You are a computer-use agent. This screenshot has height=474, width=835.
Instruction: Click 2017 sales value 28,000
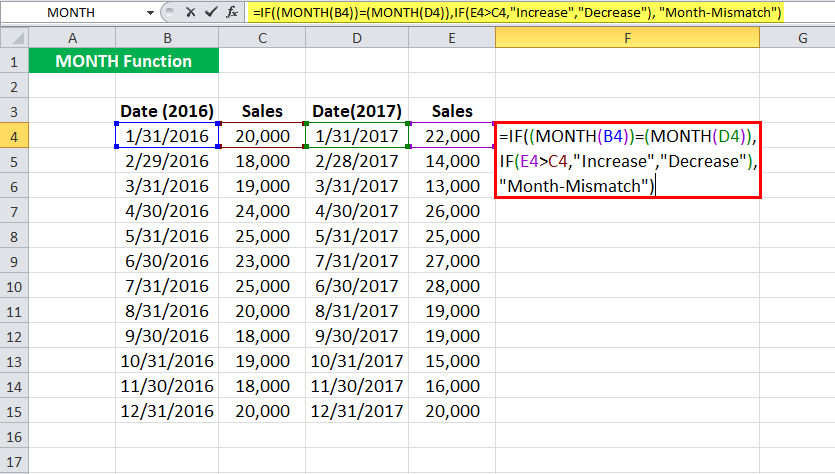click(452, 286)
